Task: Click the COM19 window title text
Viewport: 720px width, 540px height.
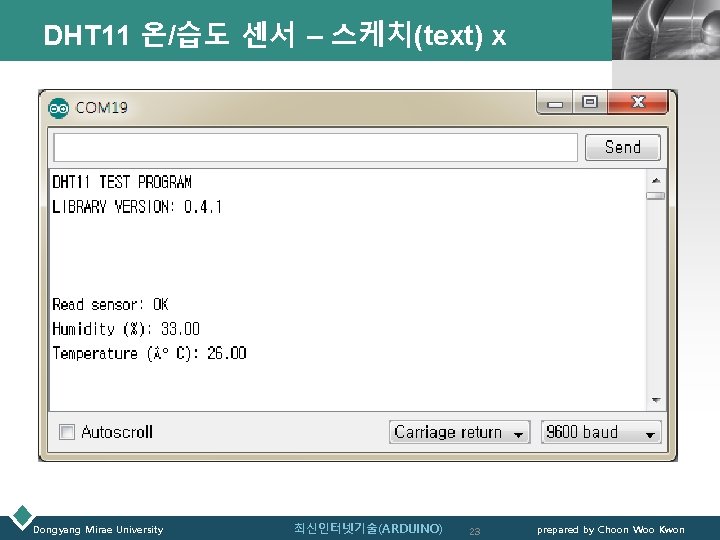Action: click(x=101, y=108)
